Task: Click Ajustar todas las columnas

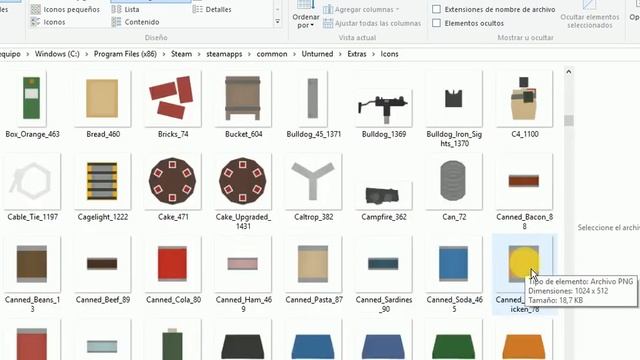Action: click(372, 23)
